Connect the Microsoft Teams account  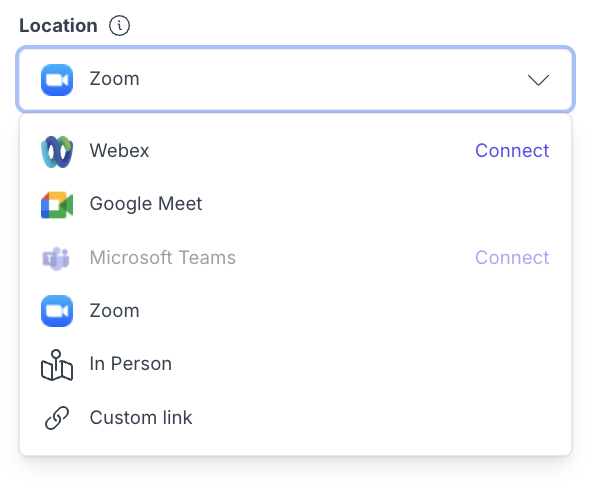(512, 258)
